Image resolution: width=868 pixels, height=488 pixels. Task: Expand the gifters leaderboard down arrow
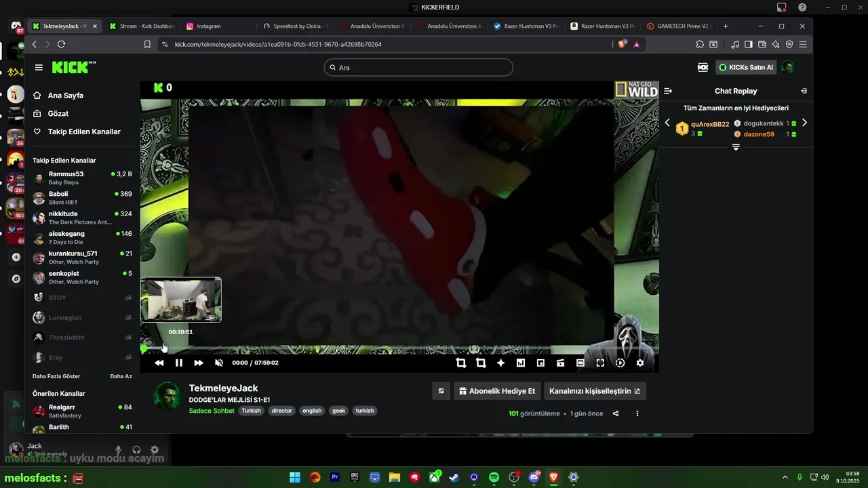(x=736, y=147)
